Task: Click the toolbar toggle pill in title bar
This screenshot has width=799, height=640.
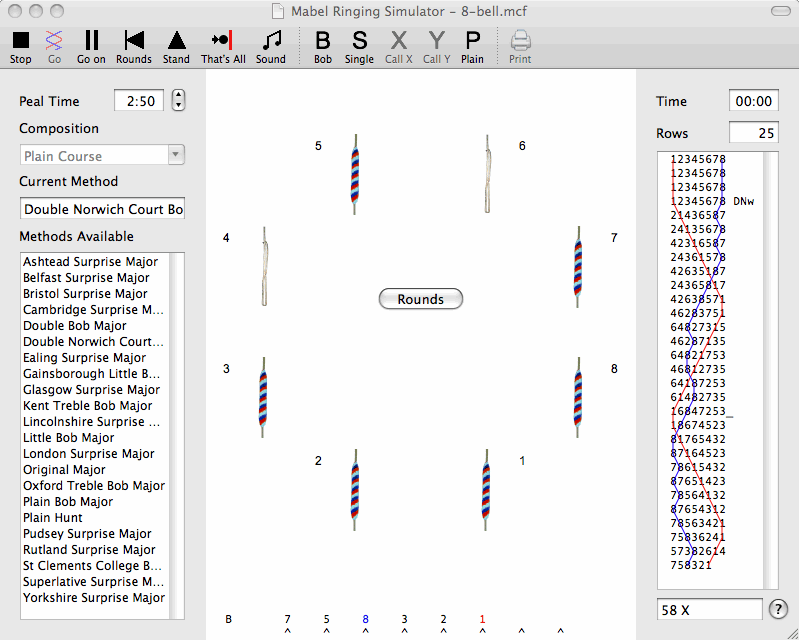Action: click(x=780, y=11)
